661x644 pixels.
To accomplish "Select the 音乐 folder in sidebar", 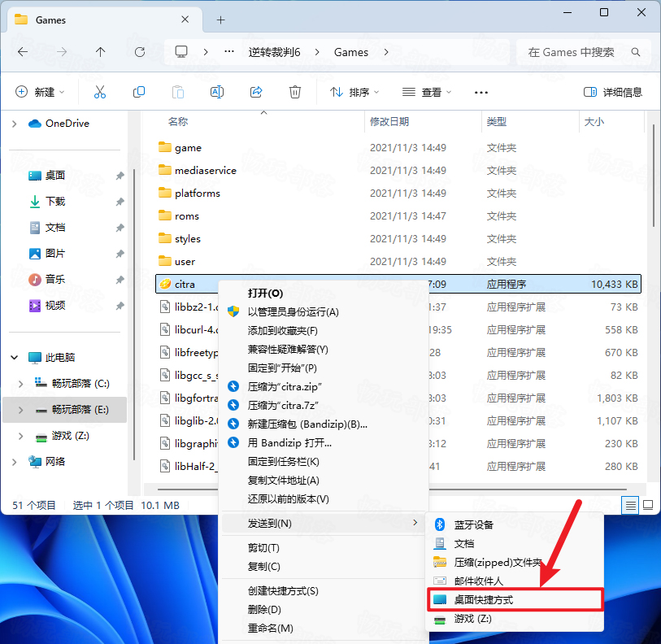I will click(55, 279).
